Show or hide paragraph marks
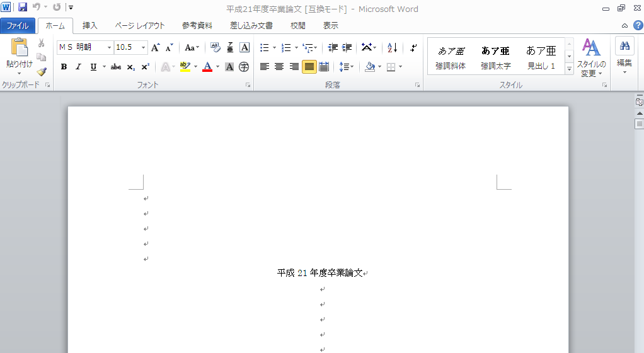644x353 pixels. [413, 48]
